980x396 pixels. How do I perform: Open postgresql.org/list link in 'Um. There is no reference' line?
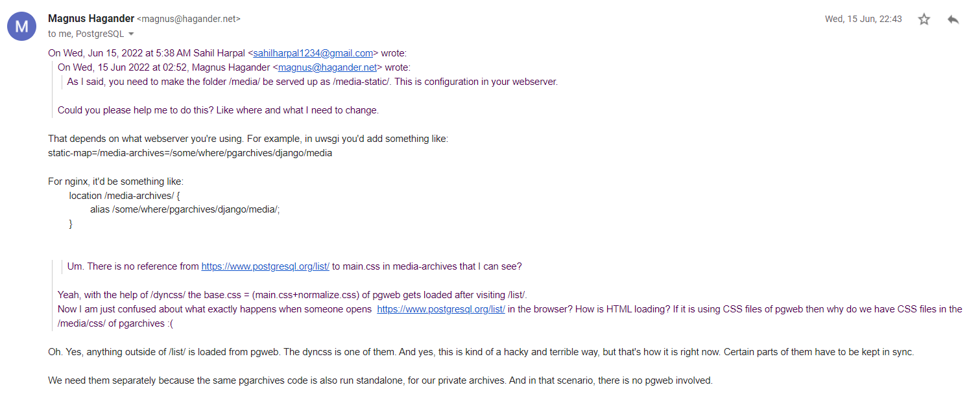click(265, 266)
